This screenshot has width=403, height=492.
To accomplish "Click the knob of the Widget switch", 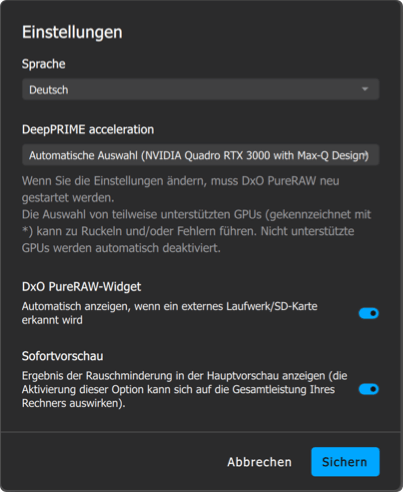I will (373, 313).
